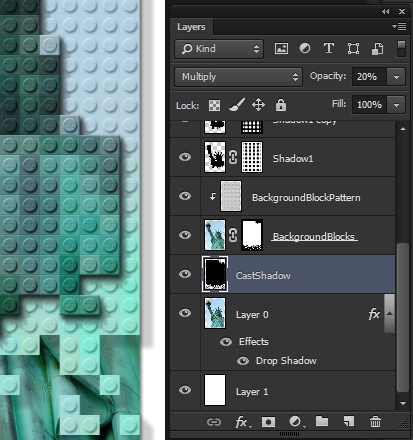Screen dimensions: 413x440
Task: Lock all padlock icon
Action: 281,105
